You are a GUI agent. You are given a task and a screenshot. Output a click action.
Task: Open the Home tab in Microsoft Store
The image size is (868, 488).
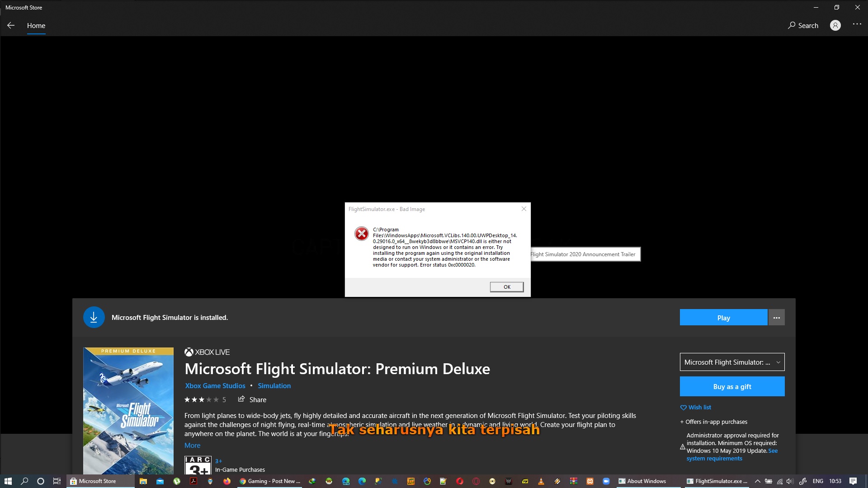click(x=36, y=26)
